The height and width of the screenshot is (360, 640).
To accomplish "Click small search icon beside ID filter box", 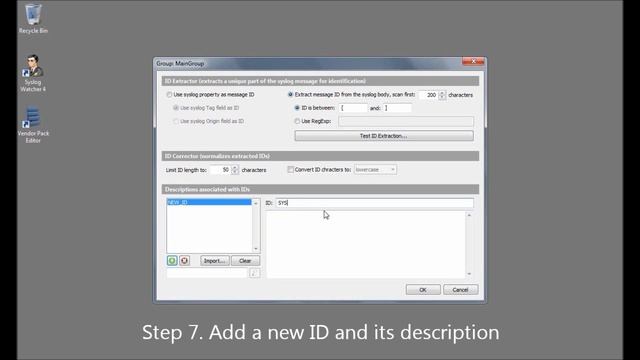I will tap(254, 273).
